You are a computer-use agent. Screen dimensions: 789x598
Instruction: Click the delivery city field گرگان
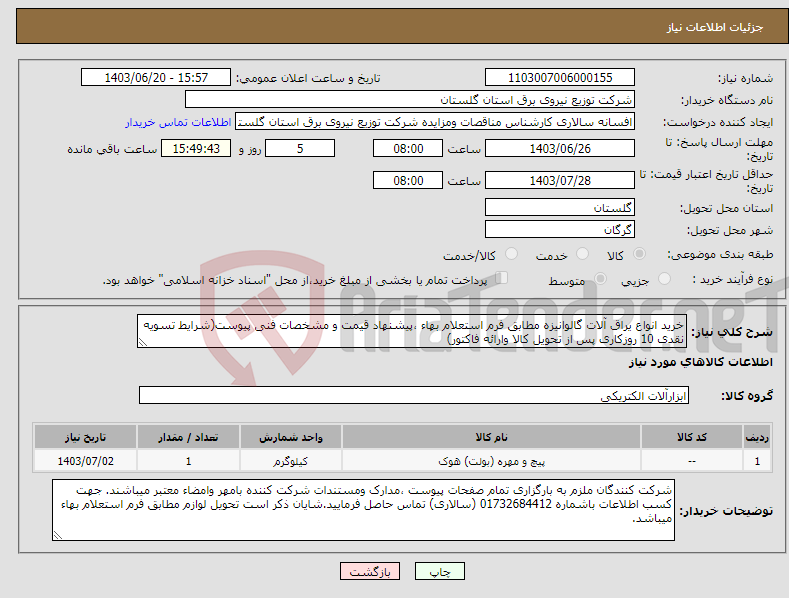pos(560,230)
